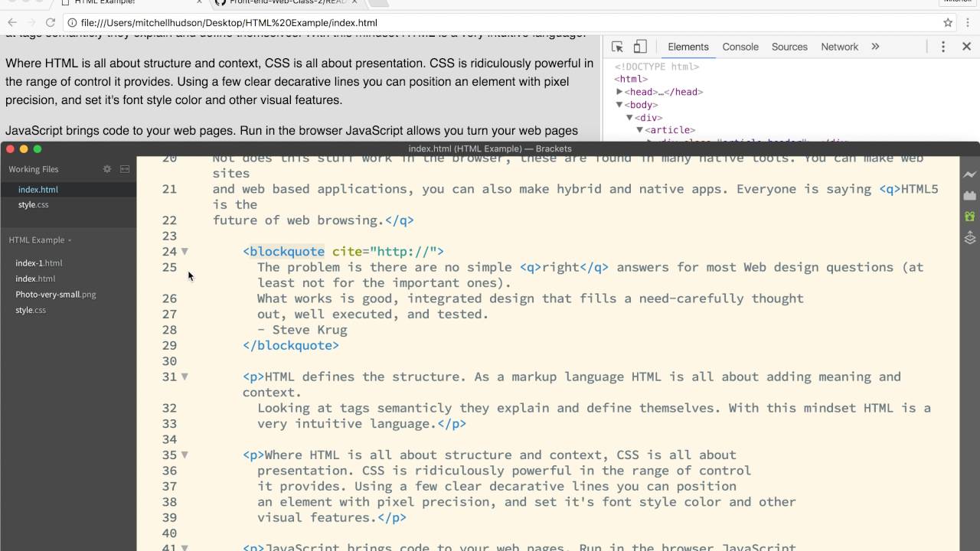Viewport: 980px width, 551px height.
Task: Collapse the paragraph fold arrow on line 35
Action: tap(185, 455)
